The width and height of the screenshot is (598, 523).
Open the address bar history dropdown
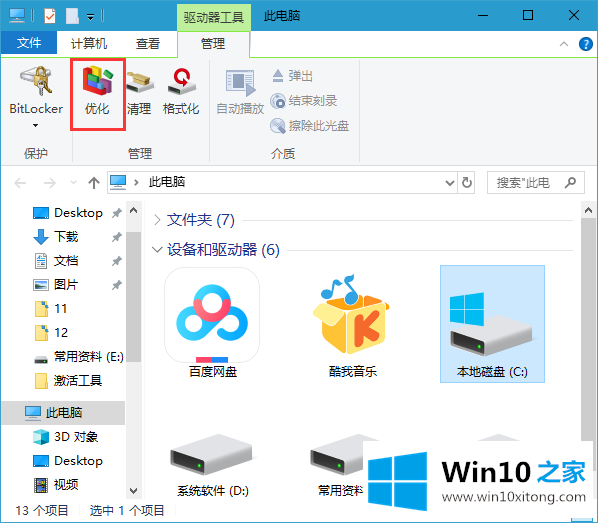(450, 183)
